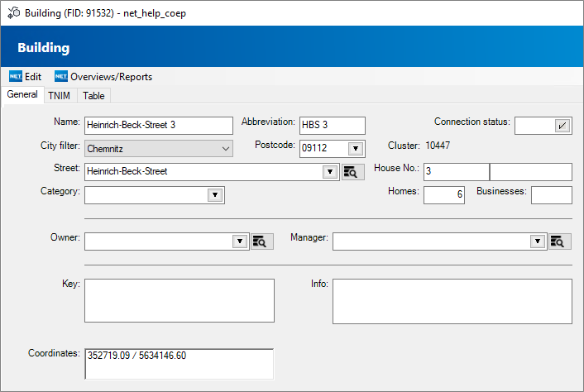The height and width of the screenshot is (392, 584).
Task: Switch to the TNIM tab
Action: coord(59,96)
